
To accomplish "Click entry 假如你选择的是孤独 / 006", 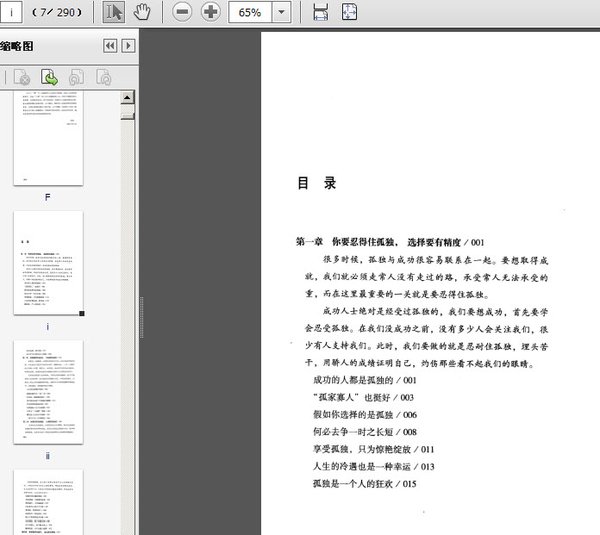I will tap(365, 415).
